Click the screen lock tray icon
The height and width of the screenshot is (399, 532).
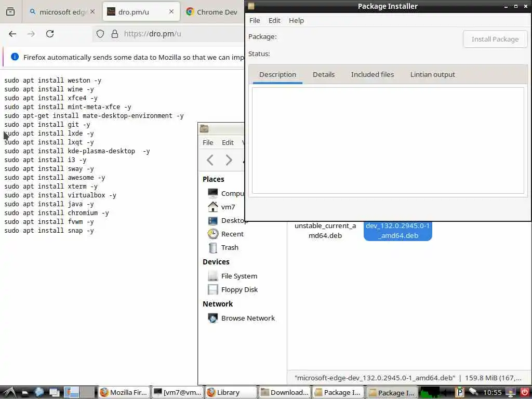(511, 393)
